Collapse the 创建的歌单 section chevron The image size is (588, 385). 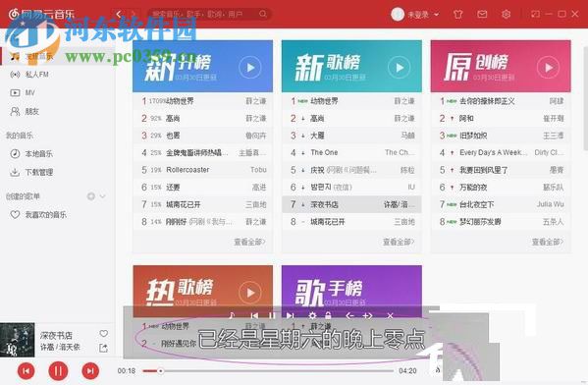[103, 196]
